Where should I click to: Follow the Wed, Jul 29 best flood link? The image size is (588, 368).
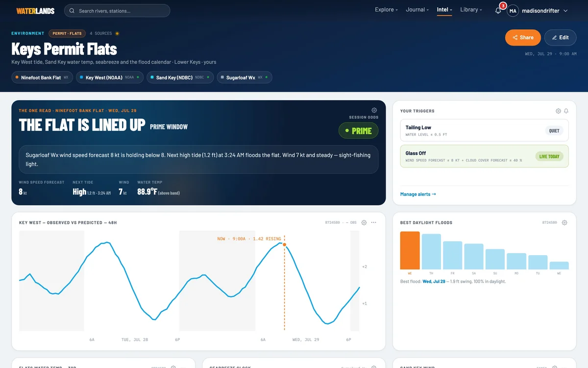[434, 282]
